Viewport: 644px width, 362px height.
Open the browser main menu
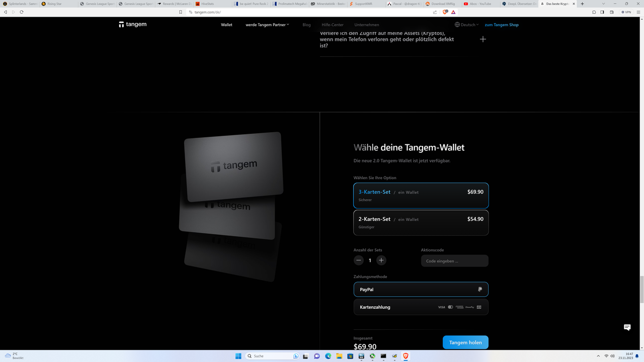638,12
